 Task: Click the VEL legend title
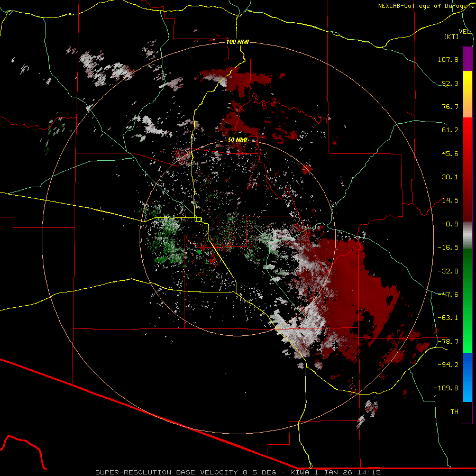464,32
